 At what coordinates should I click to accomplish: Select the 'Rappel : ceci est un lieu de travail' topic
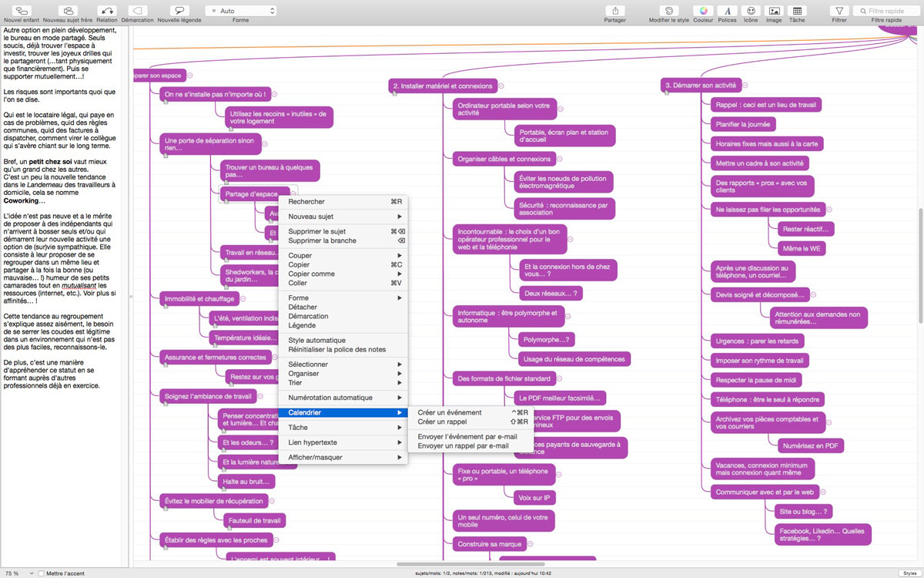tap(767, 105)
